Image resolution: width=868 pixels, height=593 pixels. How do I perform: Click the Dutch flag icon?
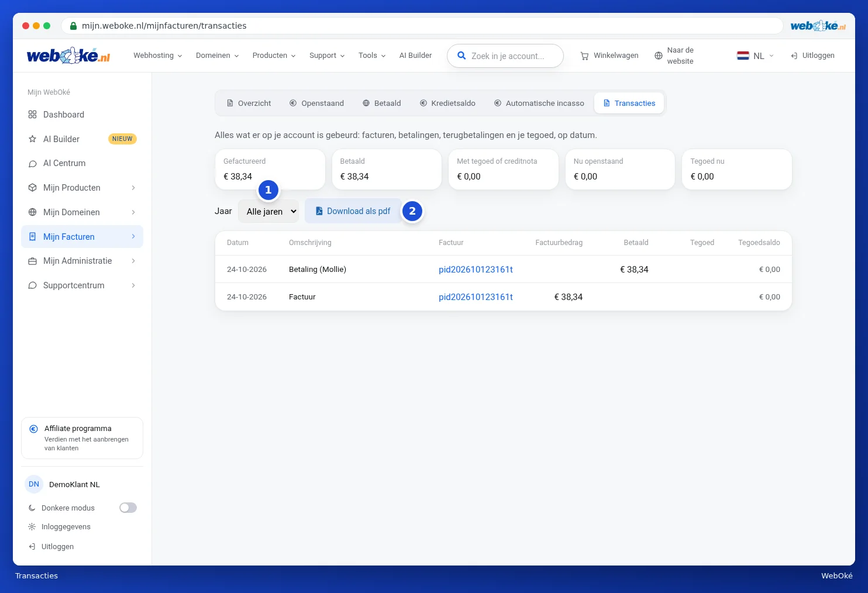(743, 56)
